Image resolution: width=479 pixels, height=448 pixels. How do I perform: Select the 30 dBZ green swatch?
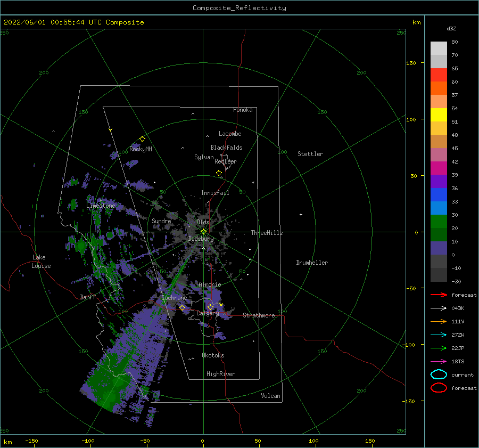coord(439,222)
